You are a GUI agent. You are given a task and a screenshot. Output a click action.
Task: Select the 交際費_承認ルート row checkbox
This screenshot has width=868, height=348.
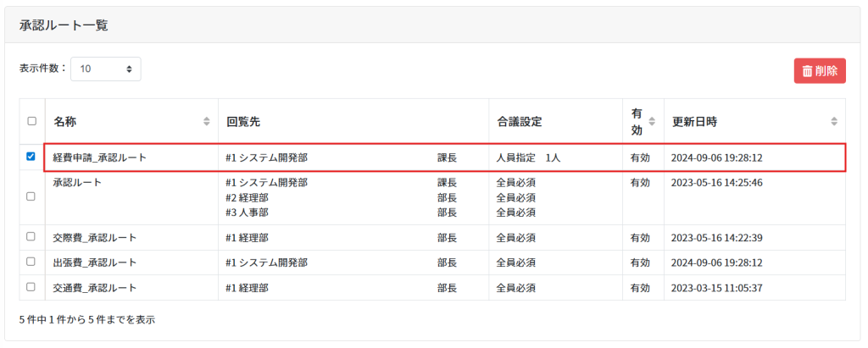tap(31, 237)
